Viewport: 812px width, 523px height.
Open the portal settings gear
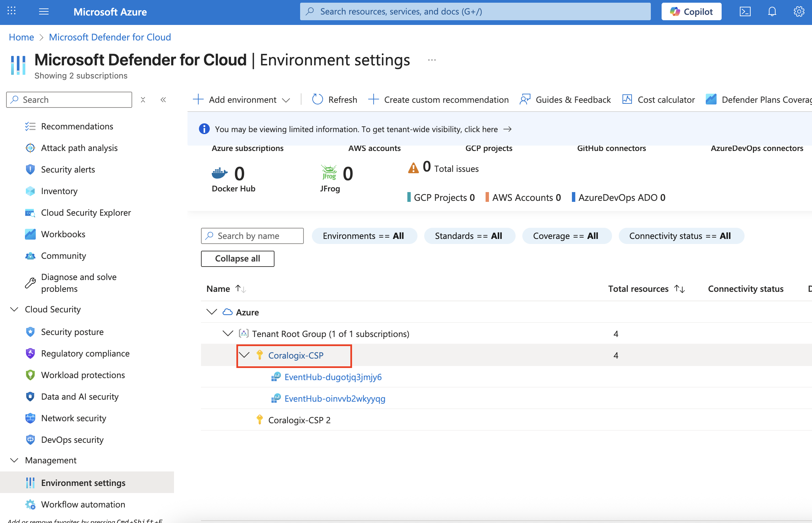coord(799,11)
